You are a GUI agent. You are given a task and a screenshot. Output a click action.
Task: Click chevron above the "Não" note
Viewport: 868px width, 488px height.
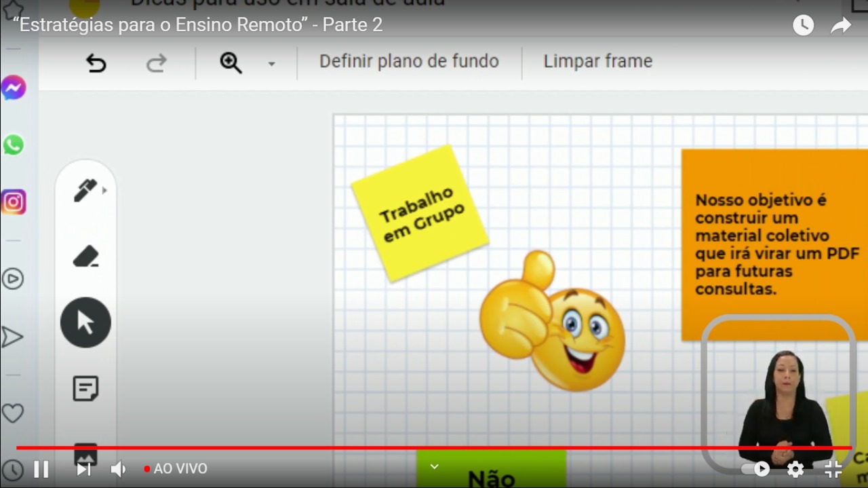point(435,466)
